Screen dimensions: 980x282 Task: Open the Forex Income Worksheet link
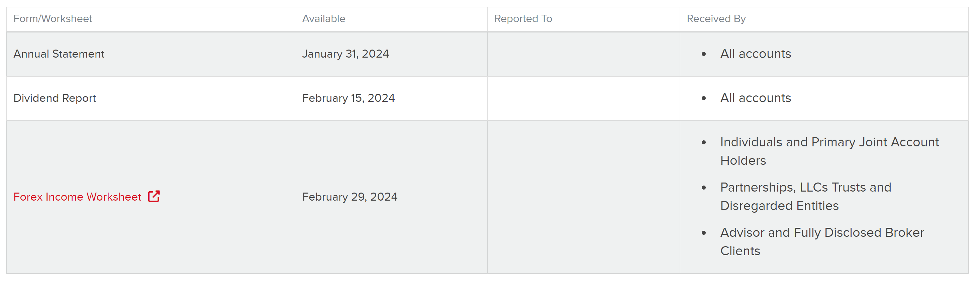tap(77, 197)
